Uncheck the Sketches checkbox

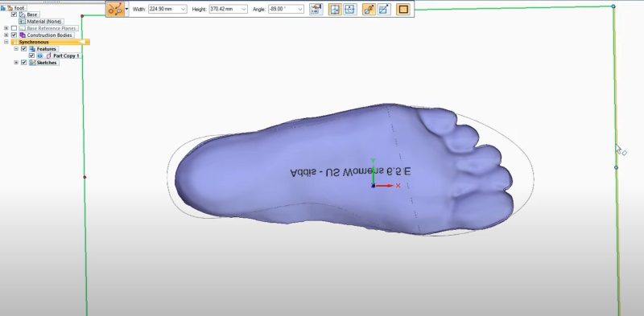tap(23, 63)
